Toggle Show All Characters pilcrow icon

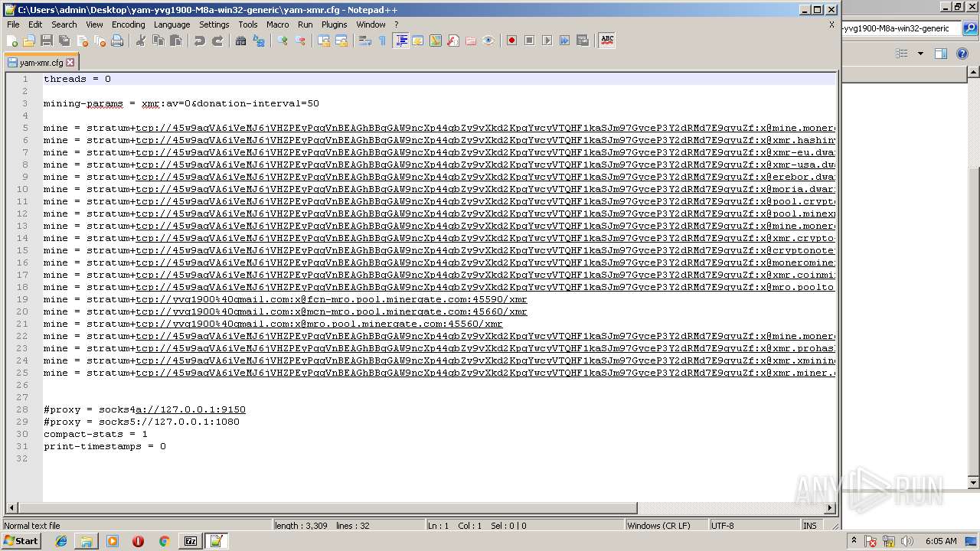coord(383,41)
